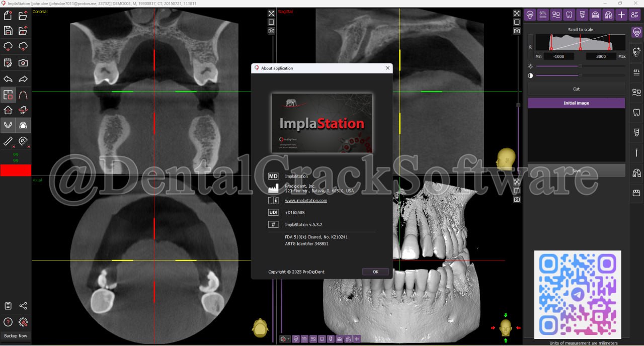
Task: Open skull tab in top-right row
Action: point(530,15)
